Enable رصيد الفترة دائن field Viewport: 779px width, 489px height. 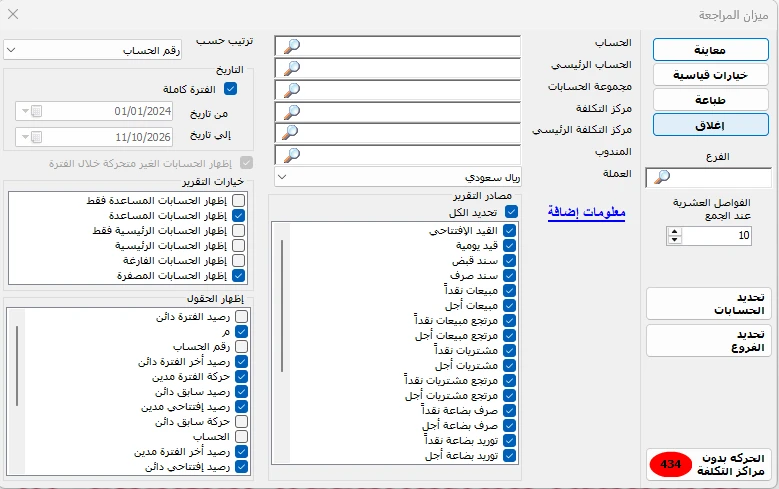pyautogui.click(x=241, y=317)
